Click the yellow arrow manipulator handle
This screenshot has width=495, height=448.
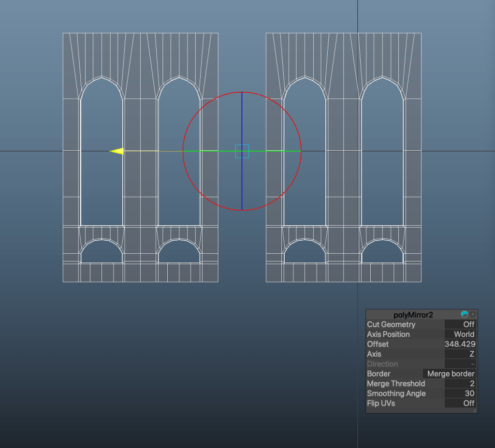pos(117,151)
